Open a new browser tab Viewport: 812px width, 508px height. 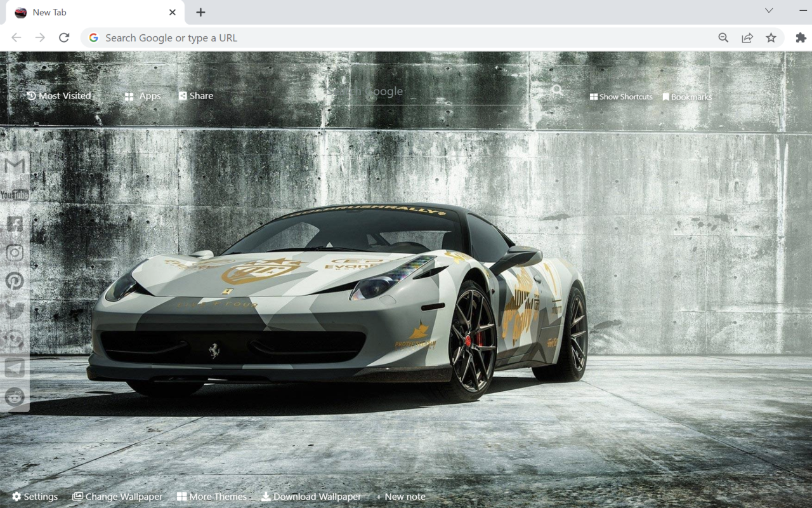point(200,12)
